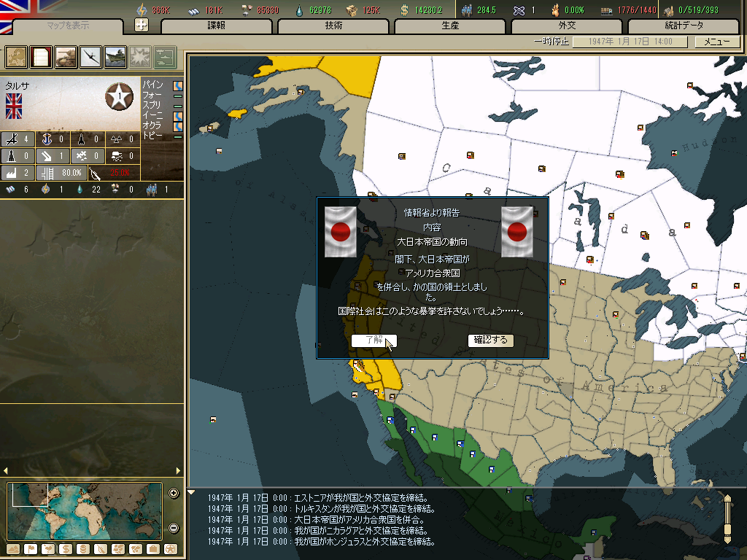Viewport: 747px width, 560px height.
Task: Click the world minimap
Action: pos(85,511)
